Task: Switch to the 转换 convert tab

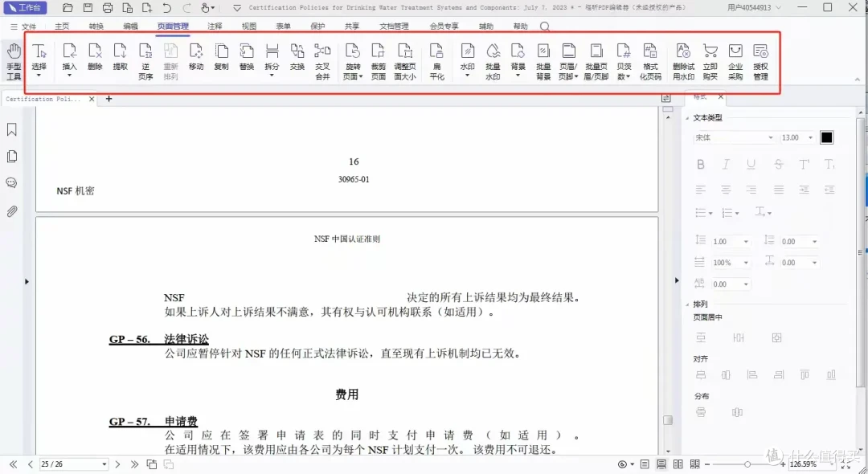Action: coord(96,27)
